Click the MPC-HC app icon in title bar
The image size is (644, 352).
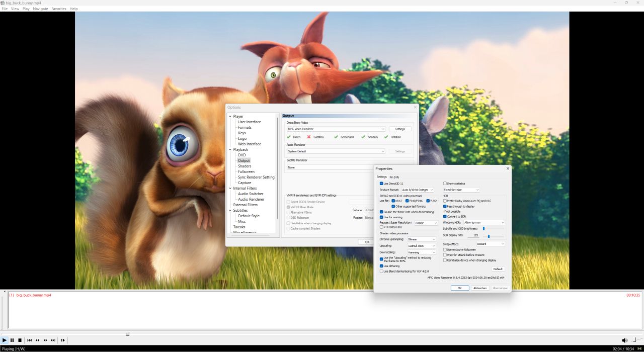[3, 3]
